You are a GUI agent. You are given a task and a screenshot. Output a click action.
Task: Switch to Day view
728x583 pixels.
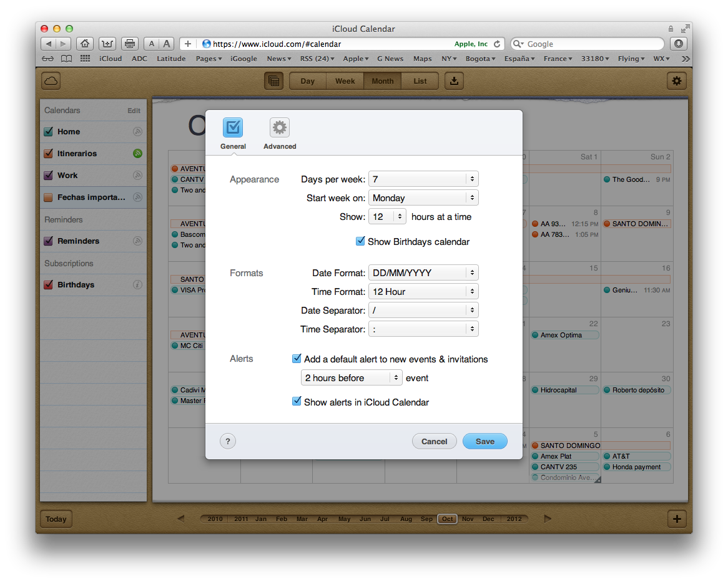[x=307, y=81]
